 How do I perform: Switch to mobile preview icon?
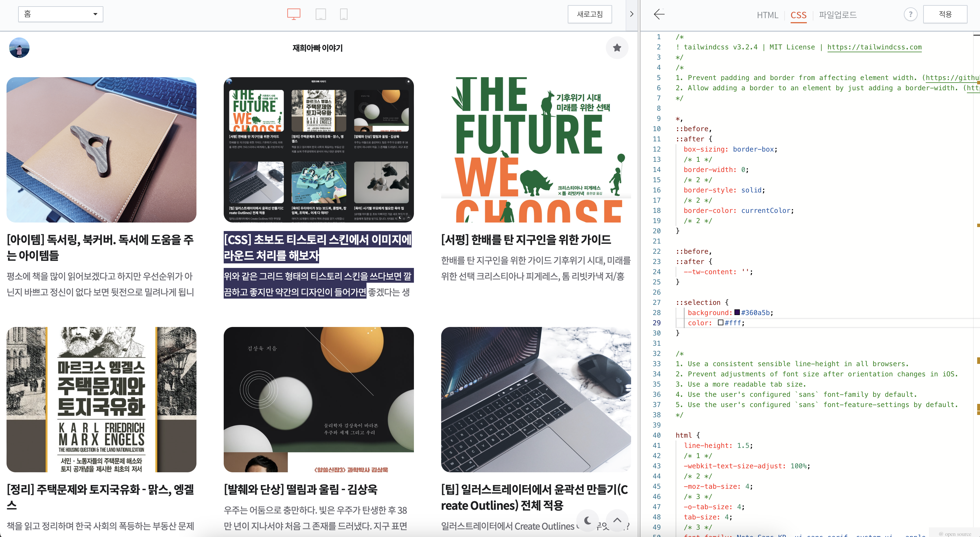(344, 14)
